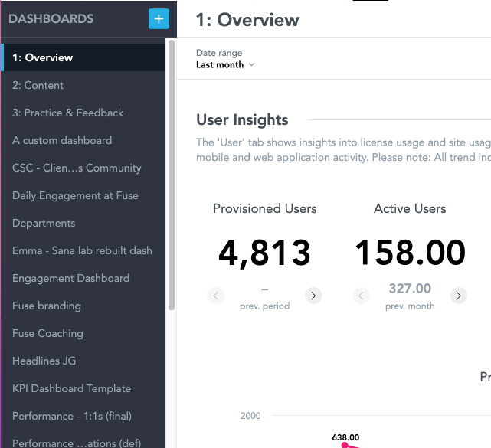Open the Fuse Coaching dashboard

pyautogui.click(x=47, y=333)
